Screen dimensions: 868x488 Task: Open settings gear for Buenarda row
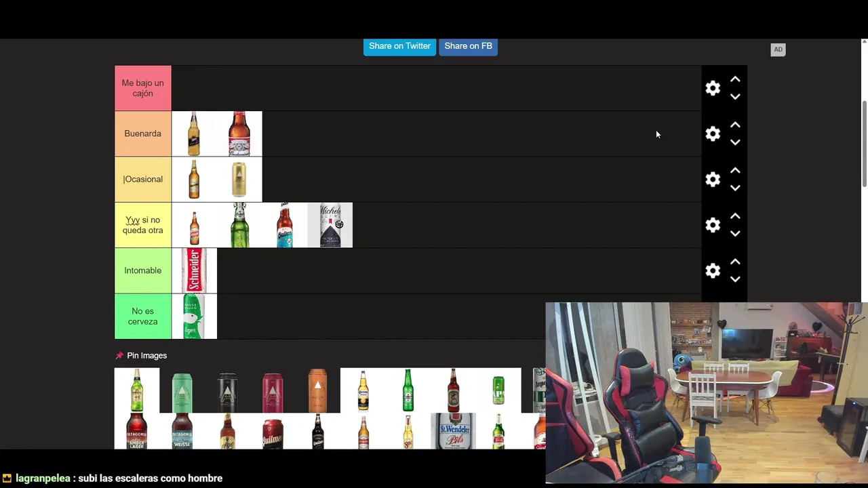tap(713, 134)
